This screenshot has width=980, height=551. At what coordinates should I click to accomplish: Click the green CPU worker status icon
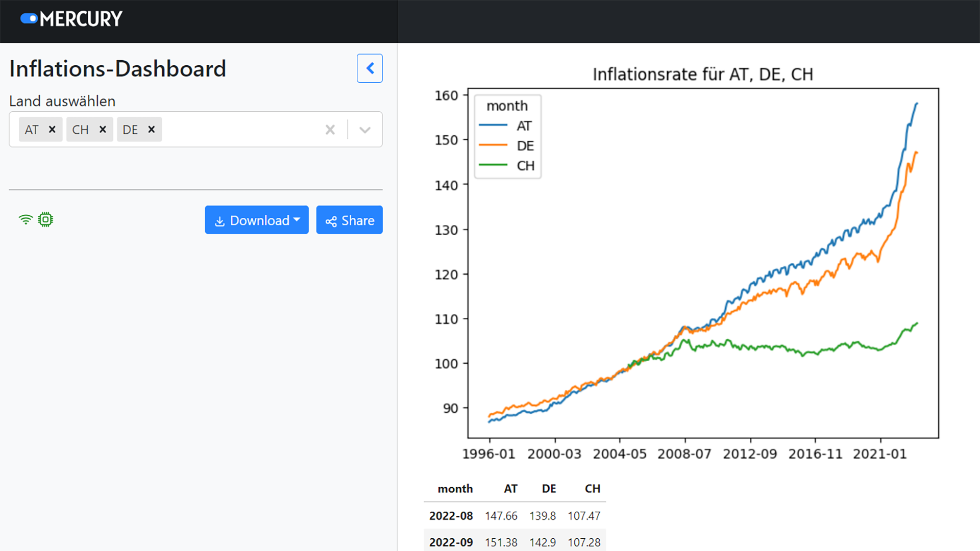(x=45, y=219)
